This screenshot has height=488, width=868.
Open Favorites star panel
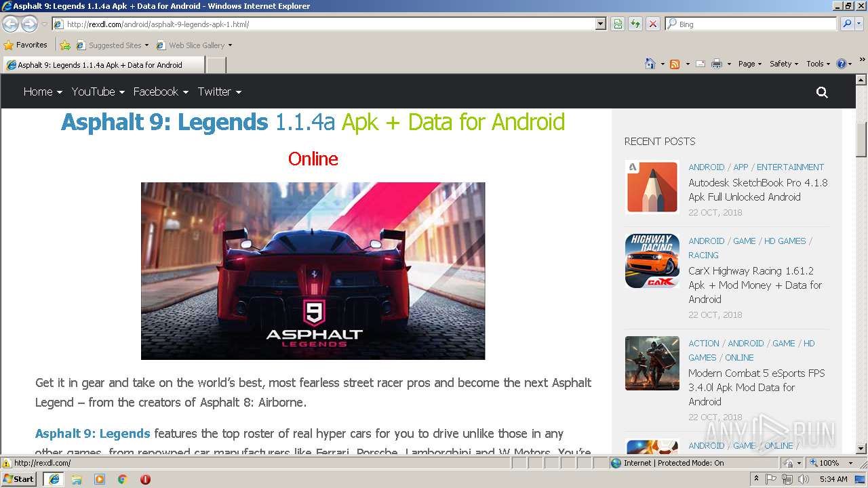tap(25, 45)
